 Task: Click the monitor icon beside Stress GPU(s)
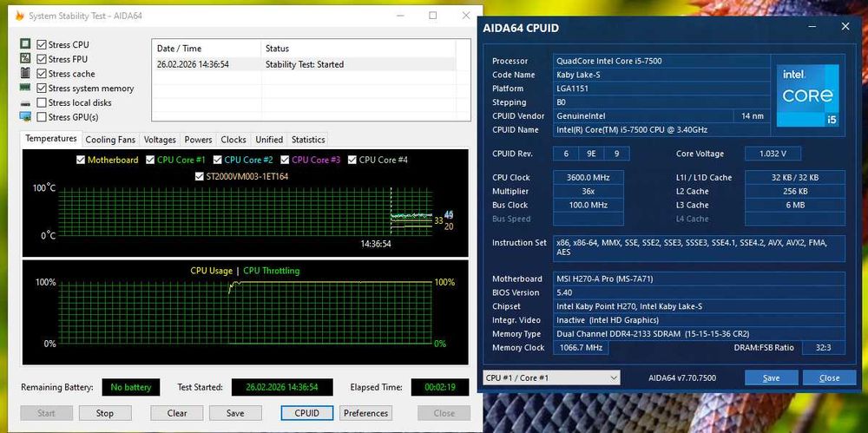[25, 117]
